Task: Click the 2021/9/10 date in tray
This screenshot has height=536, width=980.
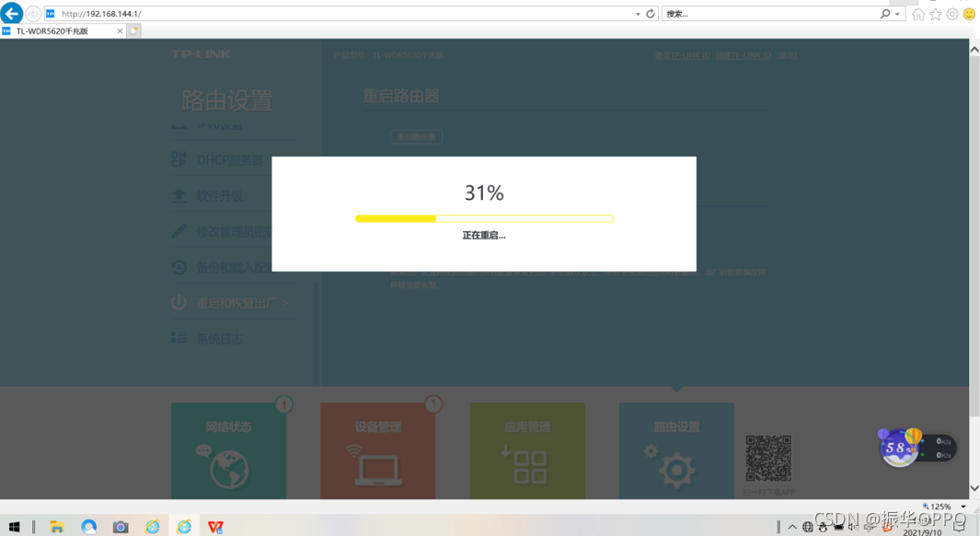Action: pos(922,532)
